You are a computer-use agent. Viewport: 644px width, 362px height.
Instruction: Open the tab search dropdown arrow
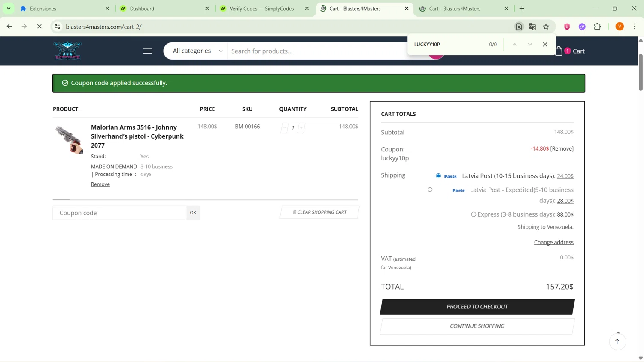pyautogui.click(x=9, y=8)
